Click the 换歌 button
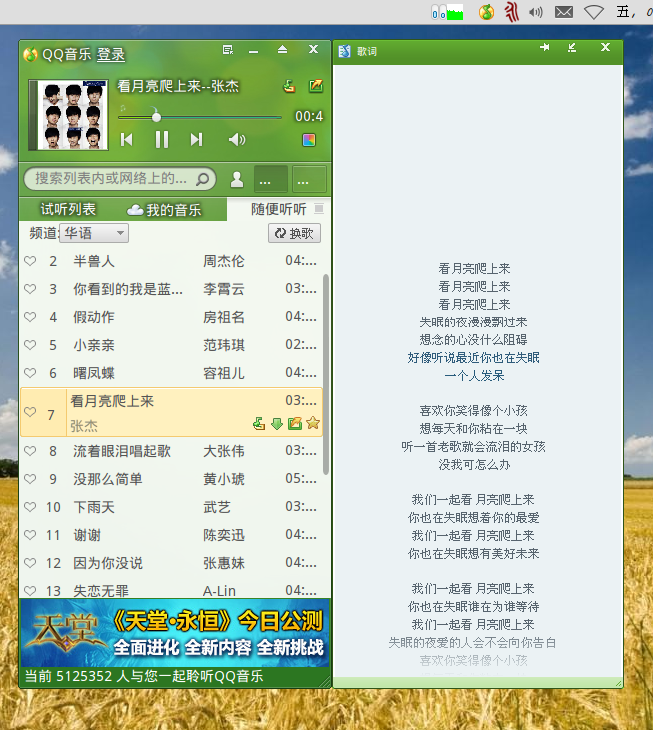653x730 pixels. pos(294,233)
